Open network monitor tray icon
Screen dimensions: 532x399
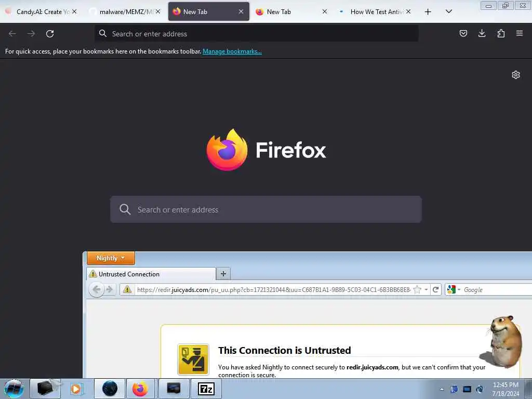pos(467,389)
